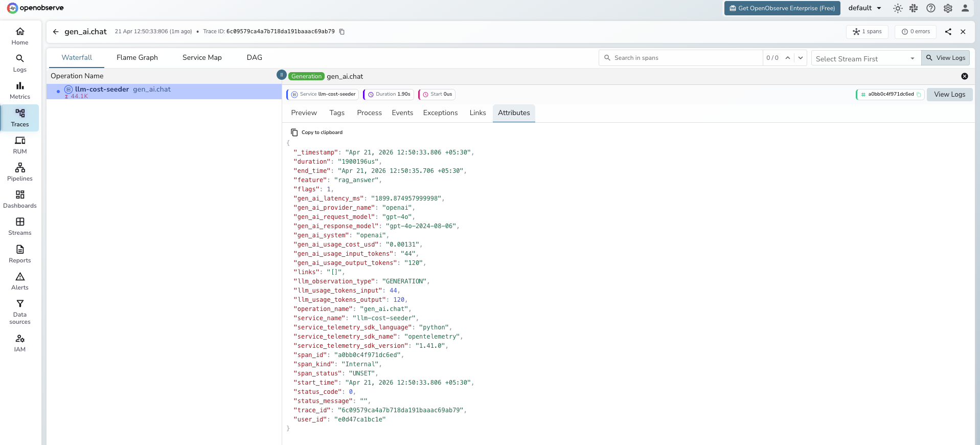Open the help question-mark icon
This screenshot has height=445, width=980.
931,8
